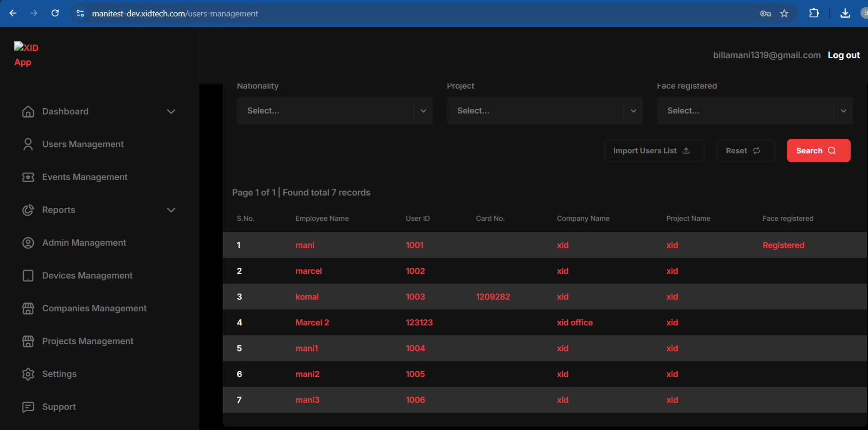Click the Dashboard home icon in sidebar

click(x=28, y=112)
